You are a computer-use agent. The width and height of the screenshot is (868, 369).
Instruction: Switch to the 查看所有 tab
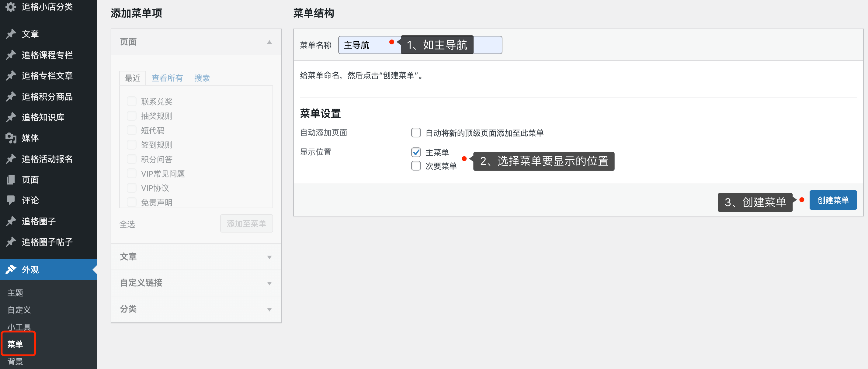[x=167, y=78]
